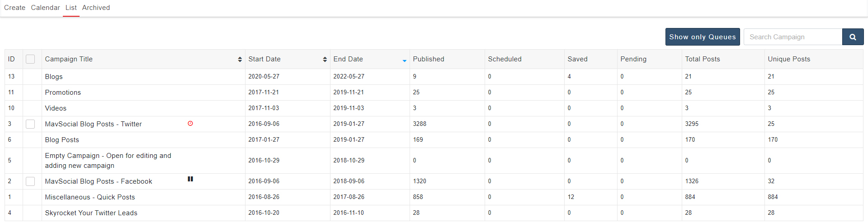Toggle the select-all checkbox in the header

(30, 59)
